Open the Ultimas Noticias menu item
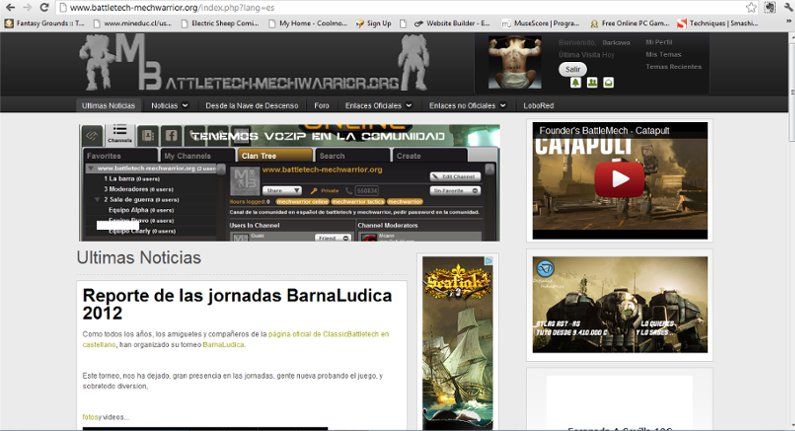This screenshot has width=795, height=431. tap(109, 105)
